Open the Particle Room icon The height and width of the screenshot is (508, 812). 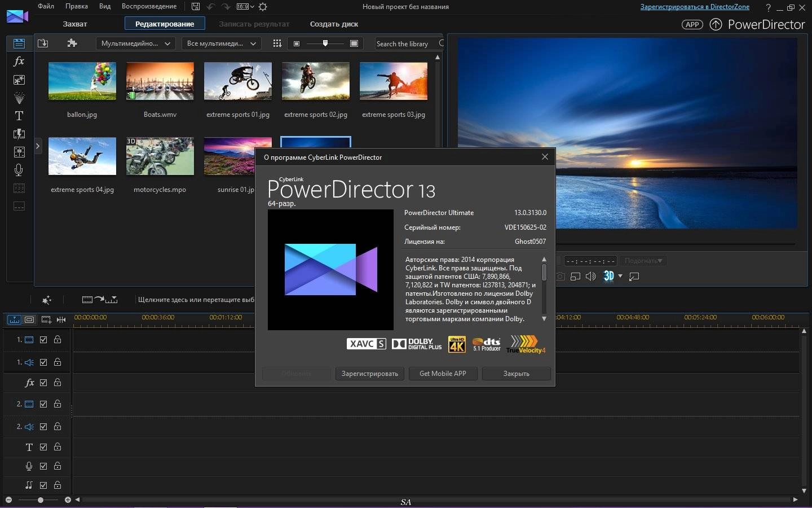pos(19,98)
